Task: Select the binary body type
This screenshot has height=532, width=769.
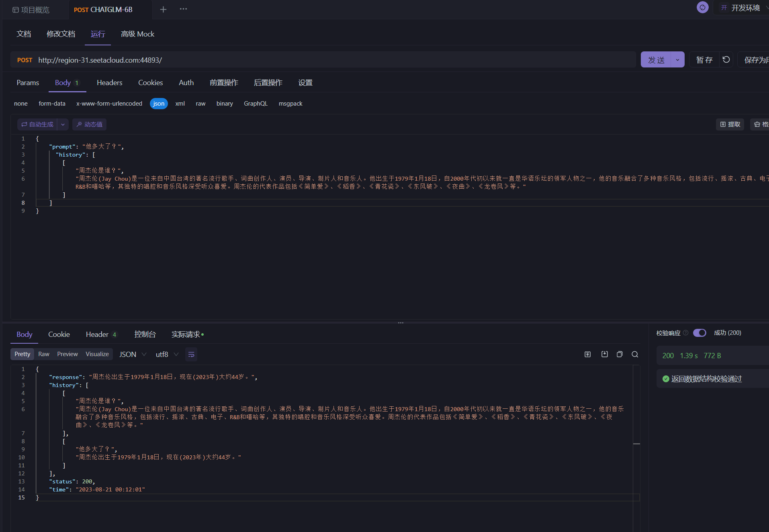Action: coord(225,104)
